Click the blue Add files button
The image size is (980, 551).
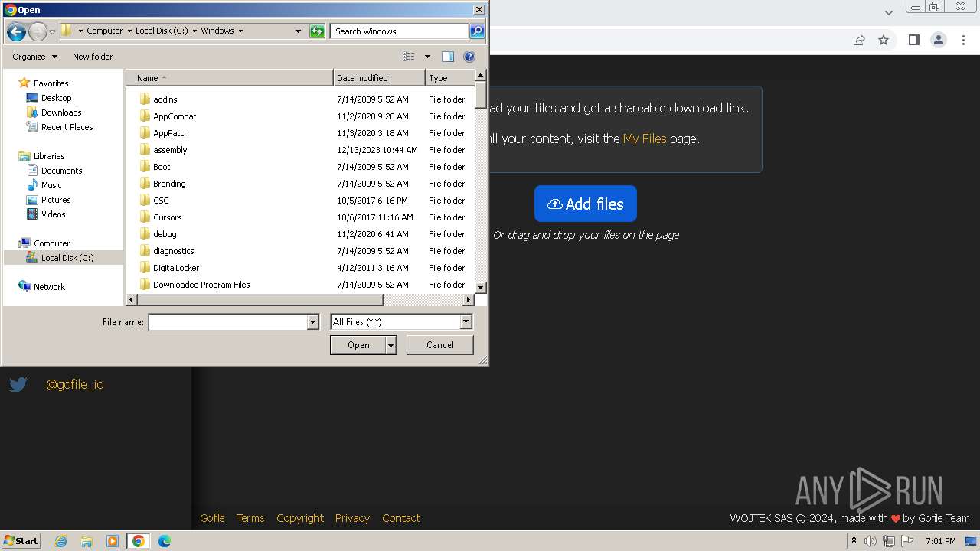[x=586, y=204]
